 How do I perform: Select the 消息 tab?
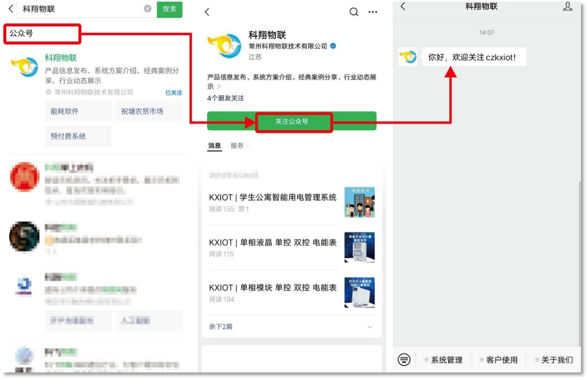pyautogui.click(x=215, y=146)
